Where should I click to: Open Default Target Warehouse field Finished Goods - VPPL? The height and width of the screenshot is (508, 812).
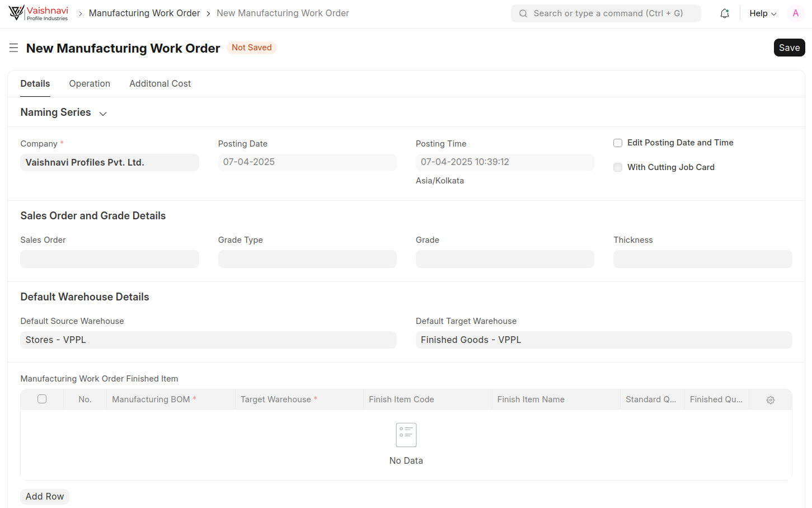pos(604,340)
